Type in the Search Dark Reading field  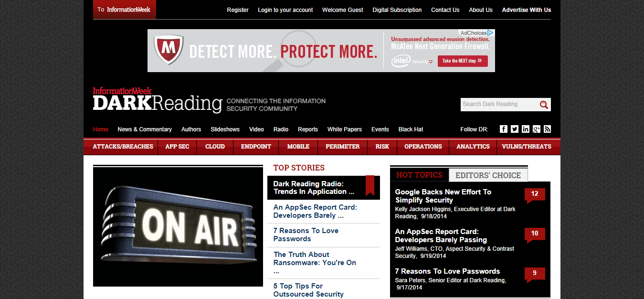[x=499, y=105]
